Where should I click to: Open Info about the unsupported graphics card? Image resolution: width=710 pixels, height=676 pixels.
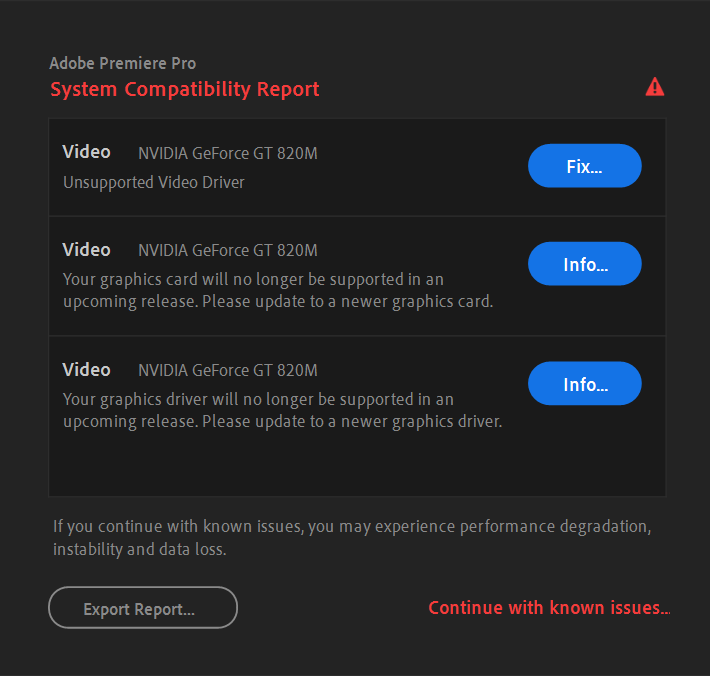[585, 264]
